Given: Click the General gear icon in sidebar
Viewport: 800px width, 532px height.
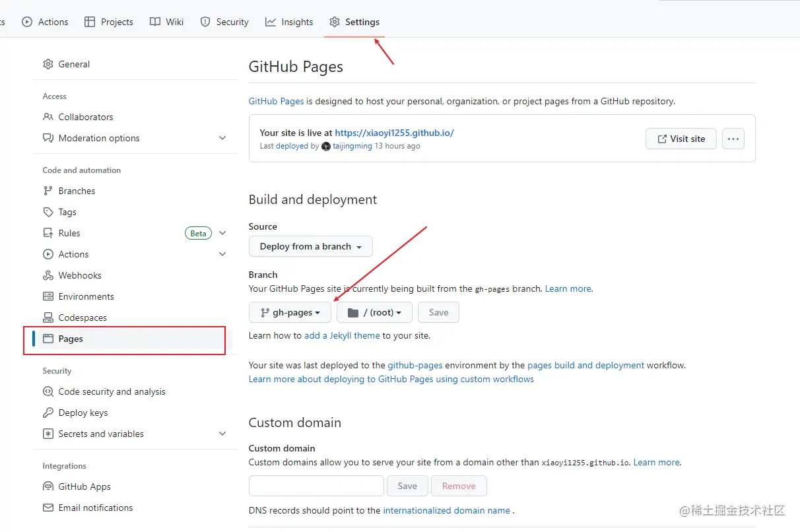Looking at the screenshot, I should (x=48, y=64).
